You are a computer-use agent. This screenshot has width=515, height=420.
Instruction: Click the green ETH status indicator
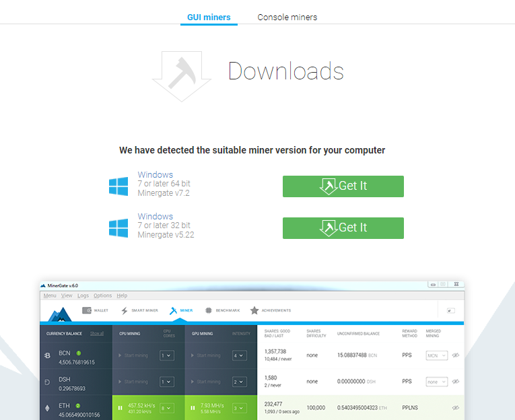click(x=78, y=406)
